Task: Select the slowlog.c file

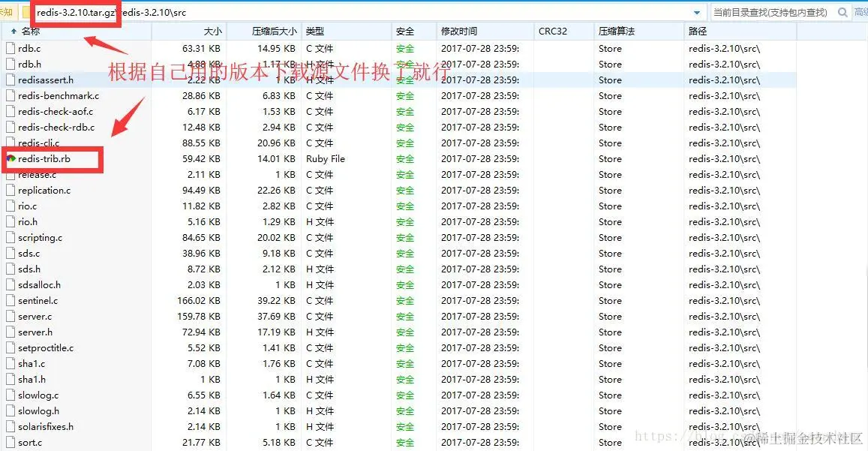Action: (38, 395)
